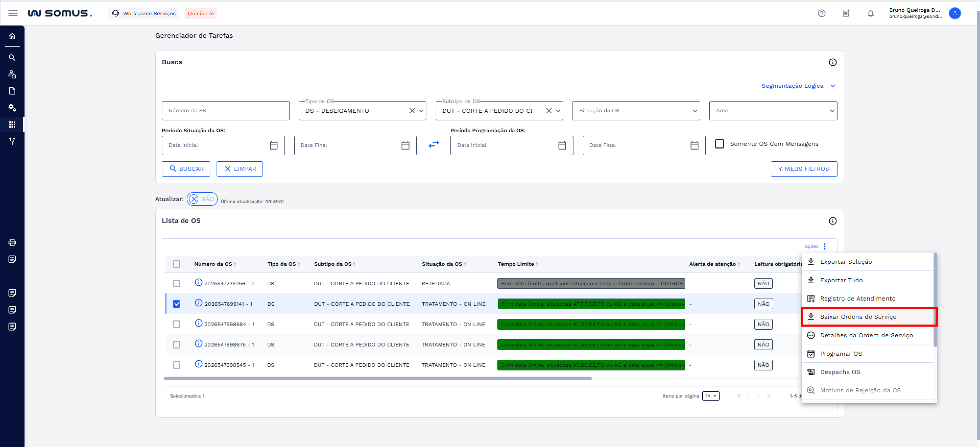Viewport: 980px width, 447px height.
Task: Select Baixar Ordens de Serviço menu item
Action: click(868, 317)
